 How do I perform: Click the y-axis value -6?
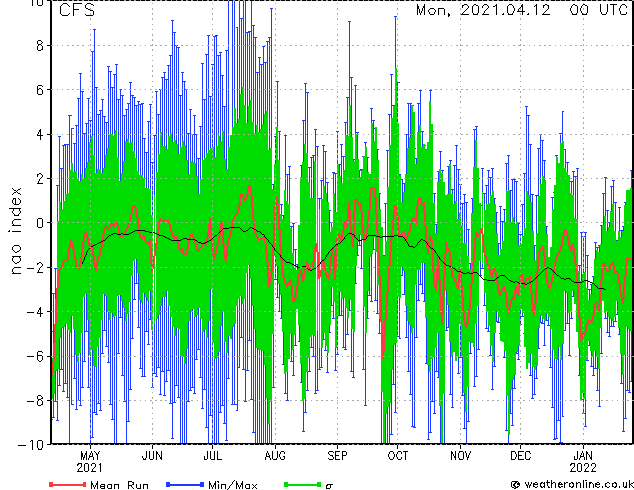[x=35, y=356]
